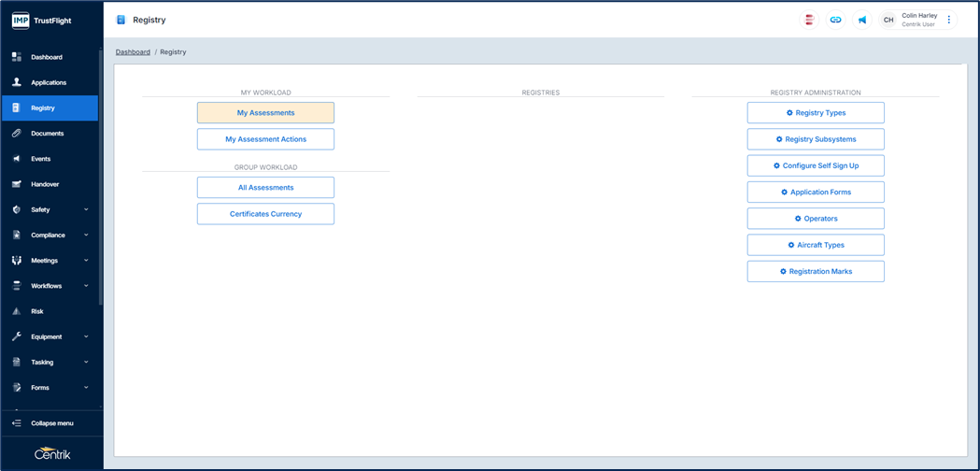Image resolution: width=980 pixels, height=471 pixels.
Task: Expand the Equipment submenu chevron
Action: tap(86, 336)
